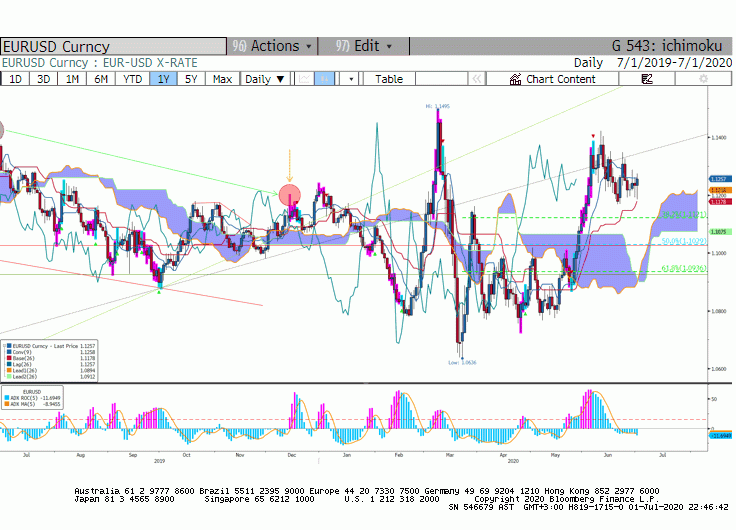Screen dimensions: 736x530
Task: Select the 5Y range tab
Action: 191,79
